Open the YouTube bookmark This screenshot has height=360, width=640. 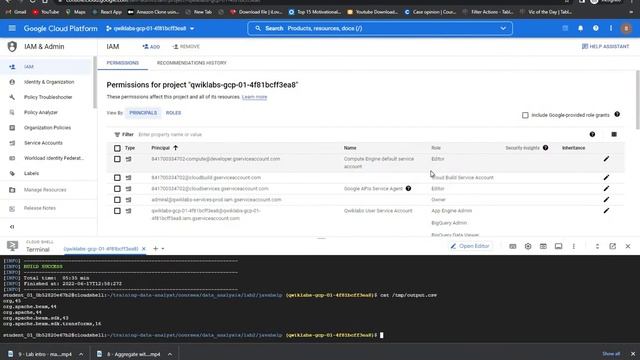pos(46,12)
